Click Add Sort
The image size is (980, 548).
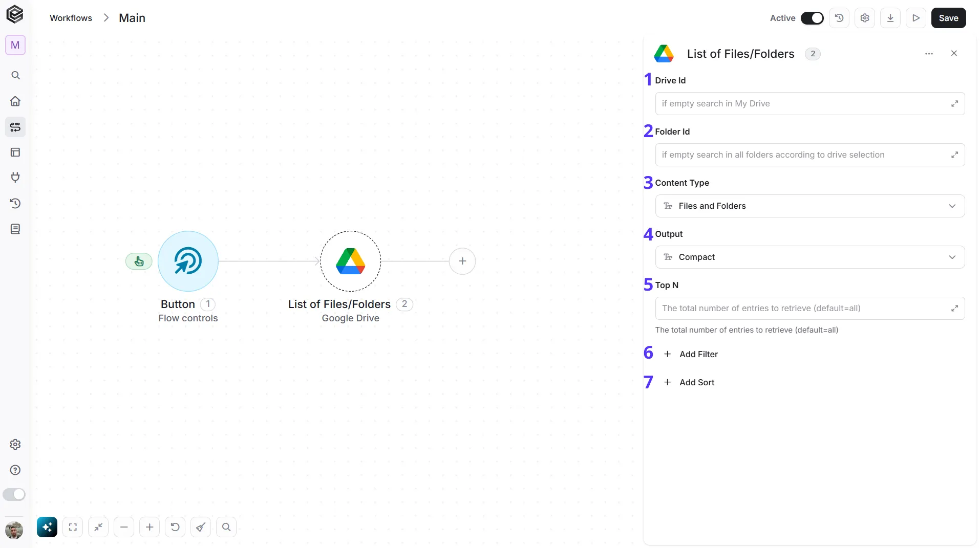click(x=689, y=382)
